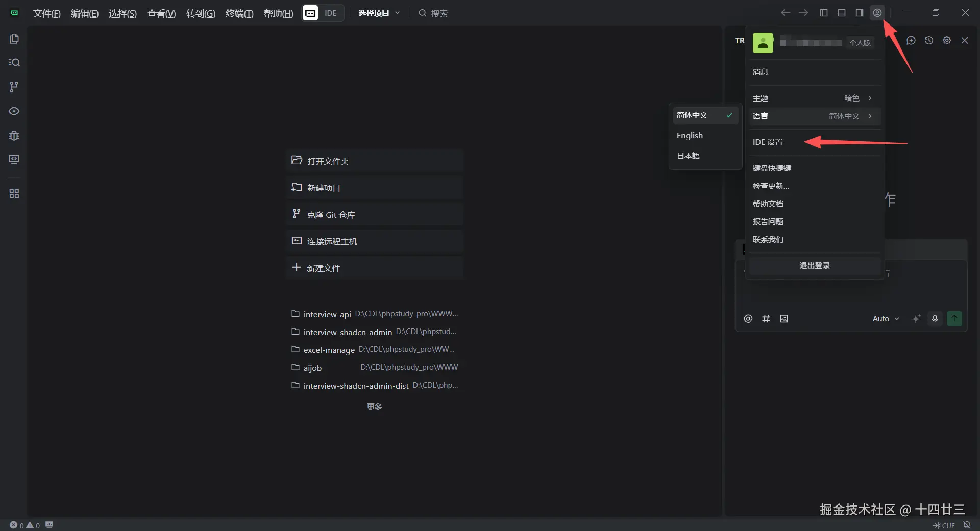
Task: Toggle the bottom panel layout icon
Action: 842,13
